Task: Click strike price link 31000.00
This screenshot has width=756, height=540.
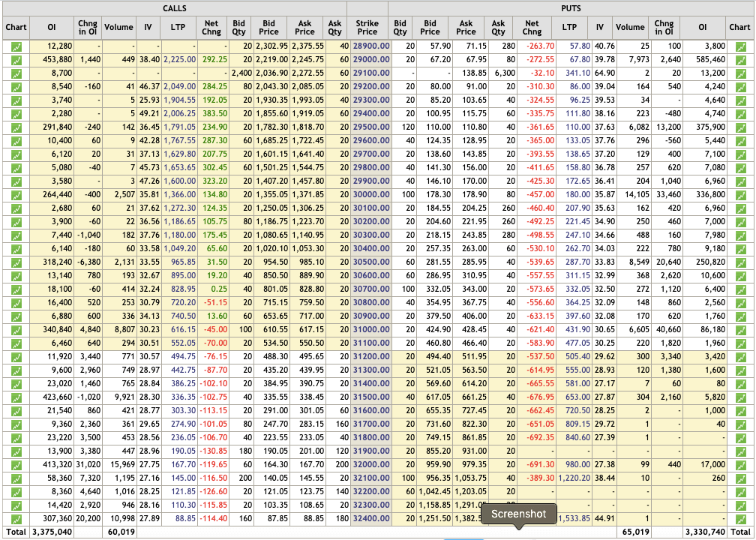Action: (x=371, y=330)
